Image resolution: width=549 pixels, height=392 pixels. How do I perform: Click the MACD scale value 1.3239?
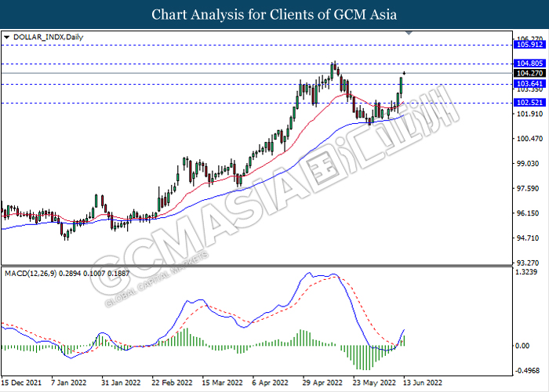(x=527, y=272)
